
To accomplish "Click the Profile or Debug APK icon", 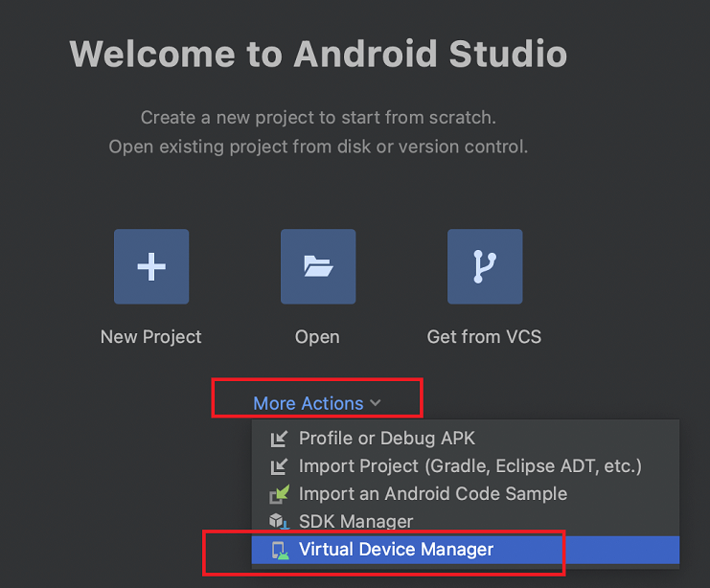I will (x=279, y=439).
